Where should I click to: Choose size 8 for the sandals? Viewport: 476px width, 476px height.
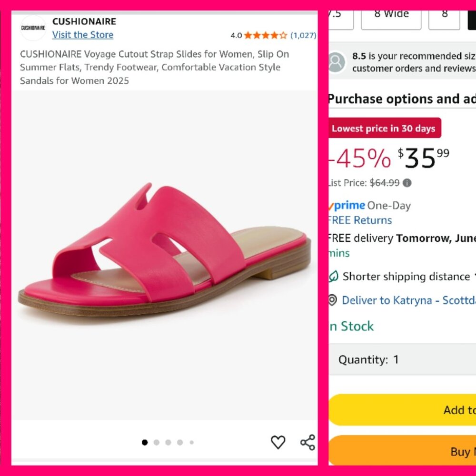[x=444, y=14]
